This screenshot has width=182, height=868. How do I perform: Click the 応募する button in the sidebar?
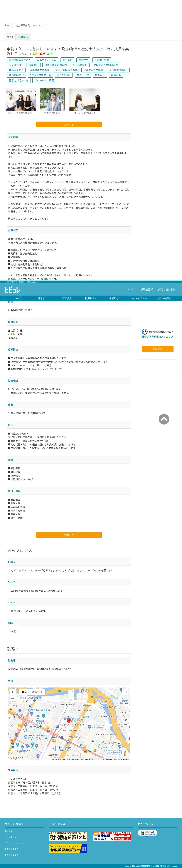(x=157, y=349)
